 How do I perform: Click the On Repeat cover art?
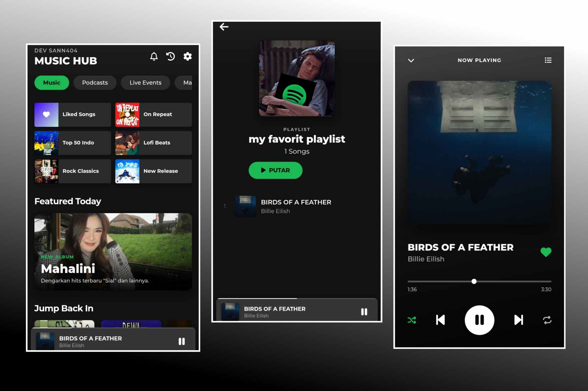(127, 114)
